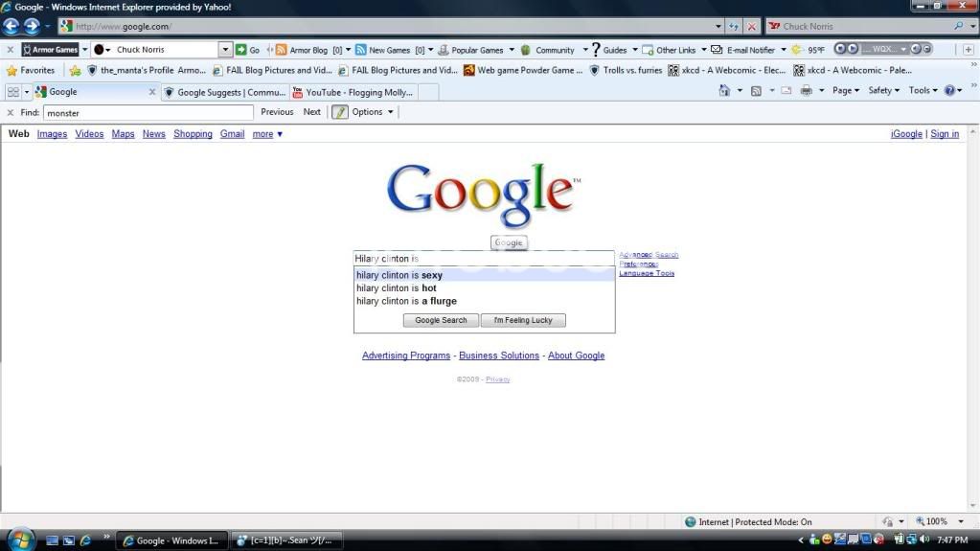Open the xkcd Webcomic Elec... favorite
980x551 pixels.
pyautogui.click(x=726, y=70)
